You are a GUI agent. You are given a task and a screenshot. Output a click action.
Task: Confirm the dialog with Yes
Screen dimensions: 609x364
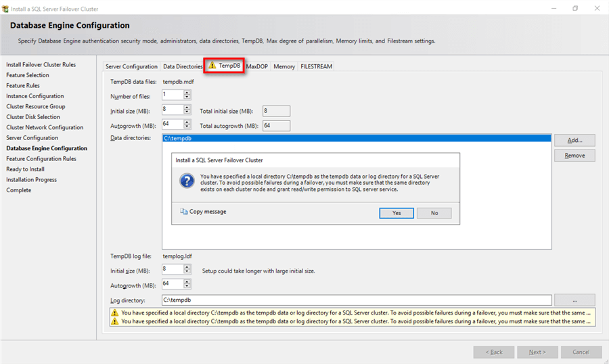396,213
